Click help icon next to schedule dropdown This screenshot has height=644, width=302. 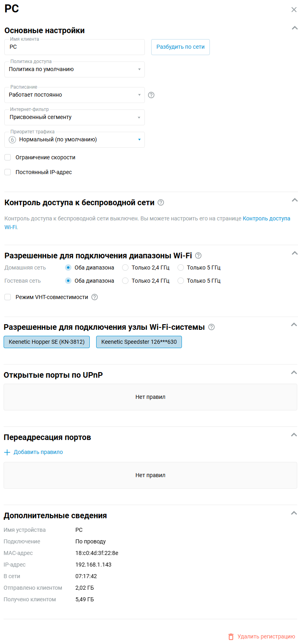(x=151, y=95)
